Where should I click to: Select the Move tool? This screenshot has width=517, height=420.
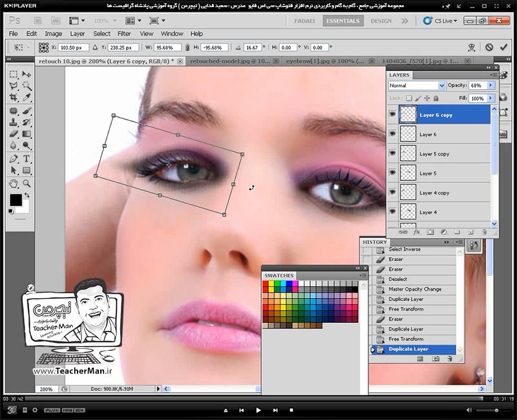click(26, 74)
